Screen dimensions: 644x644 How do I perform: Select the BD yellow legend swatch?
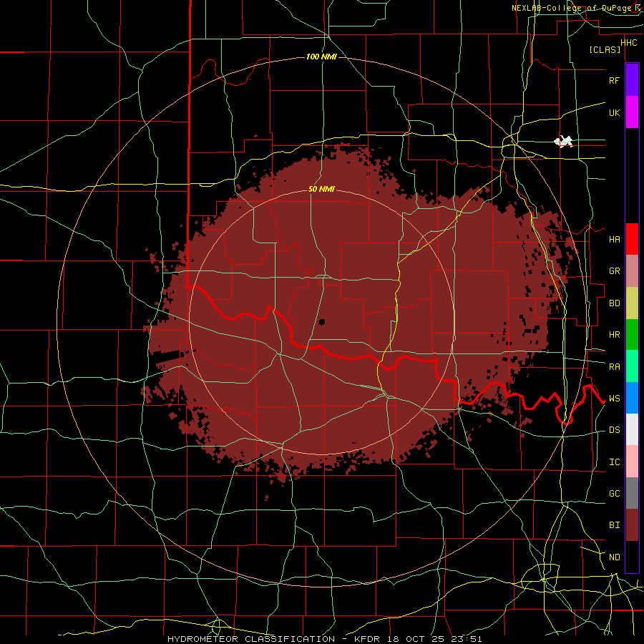click(x=632, y=303)
